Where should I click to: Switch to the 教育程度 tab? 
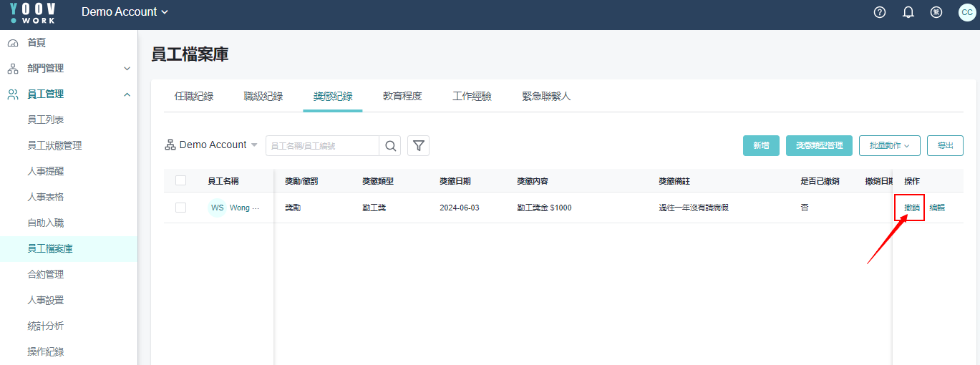click(402, 97)
